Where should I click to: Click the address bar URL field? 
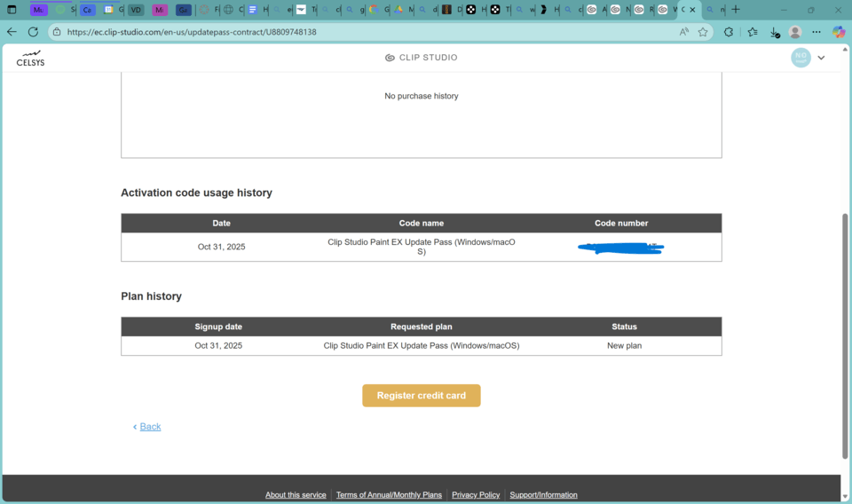pyautogui.click(x=355, y=32)
